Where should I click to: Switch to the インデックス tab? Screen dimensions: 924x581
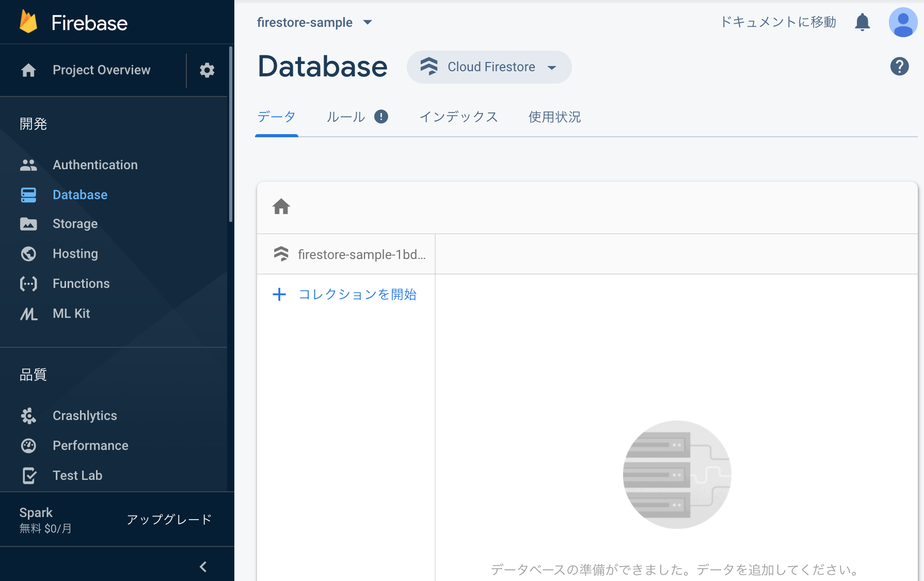coord(458,117)
